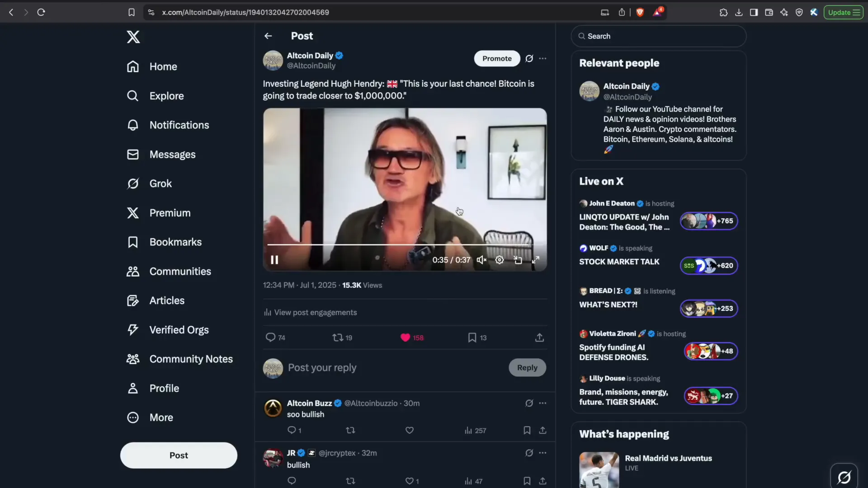Open Profile in sidebar

pyautogui.click(x=153, y=388)
